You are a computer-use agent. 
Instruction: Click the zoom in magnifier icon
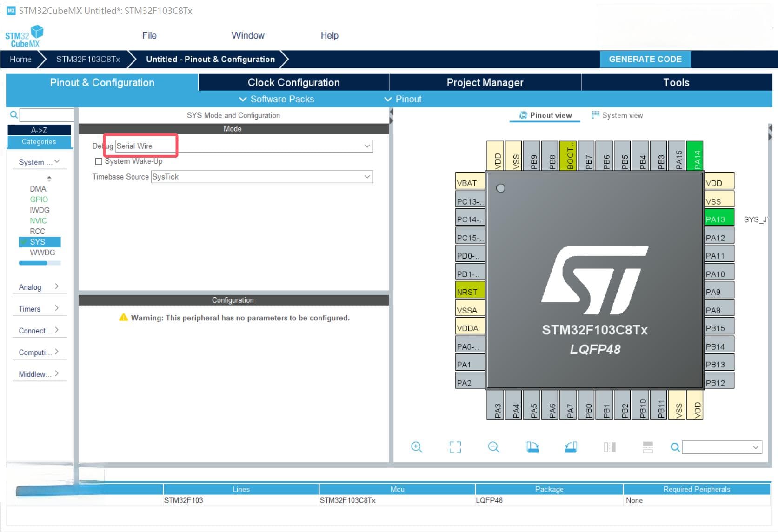[x=417, y=447]
